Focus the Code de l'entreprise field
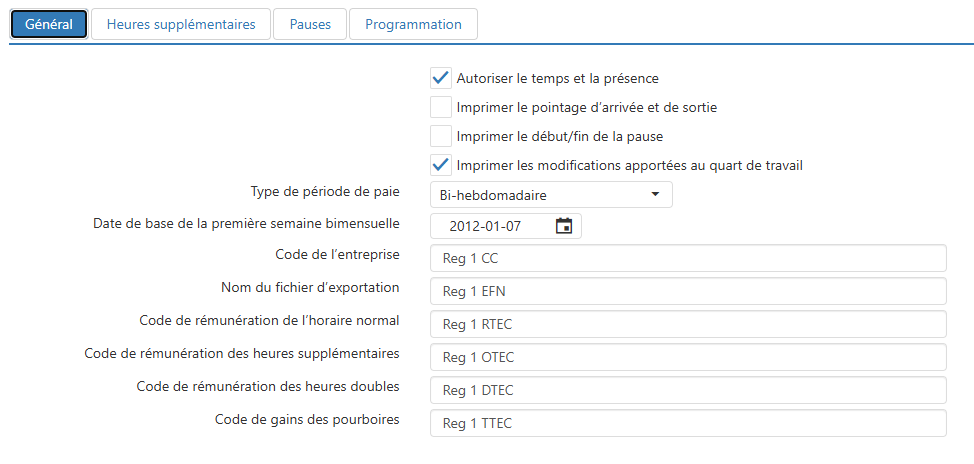Screen dimensions: 974x464 coord(688,258)
